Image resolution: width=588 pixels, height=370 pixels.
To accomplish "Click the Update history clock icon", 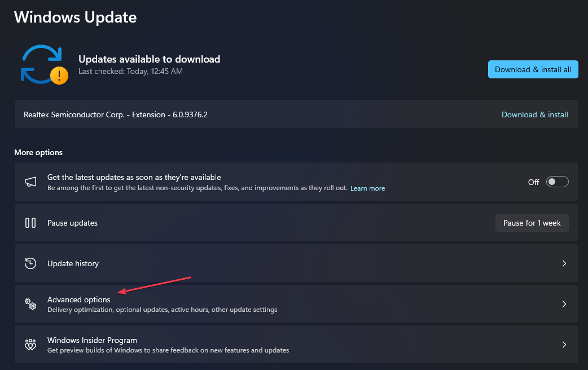I will 30,263.
